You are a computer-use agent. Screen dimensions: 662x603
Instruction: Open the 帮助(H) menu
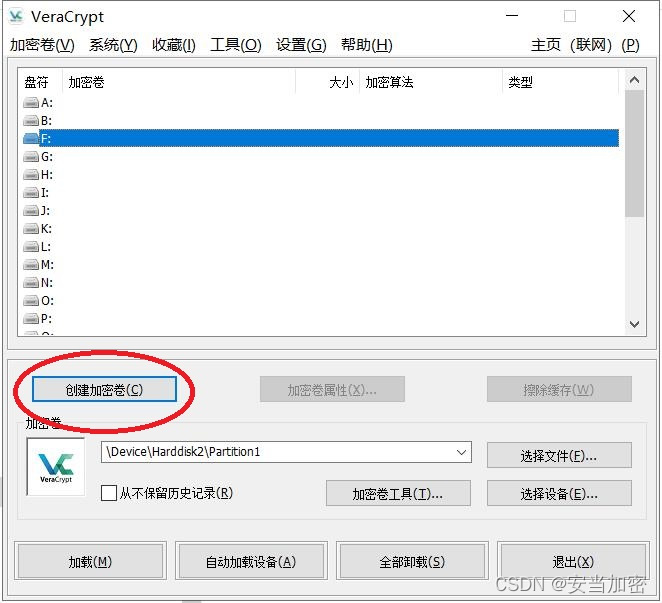367,45
